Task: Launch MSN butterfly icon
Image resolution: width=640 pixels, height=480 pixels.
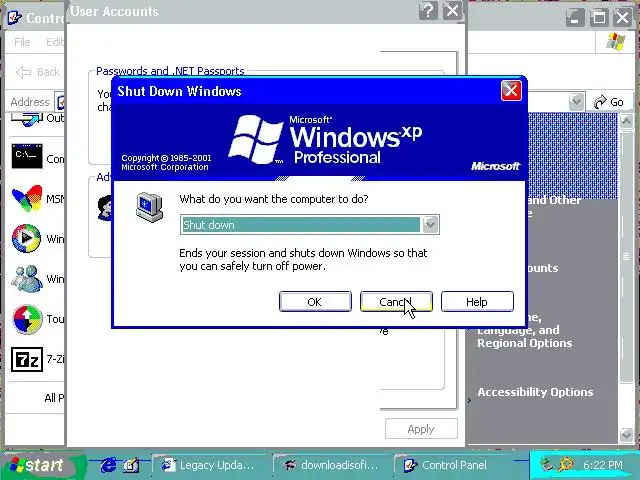Action: coord(27,198)
